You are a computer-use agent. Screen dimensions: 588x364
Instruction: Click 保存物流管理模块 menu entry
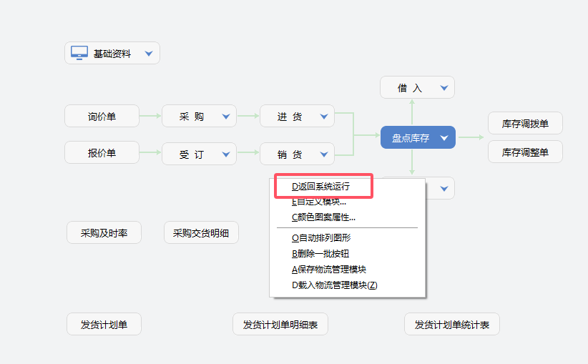point(329,269)
